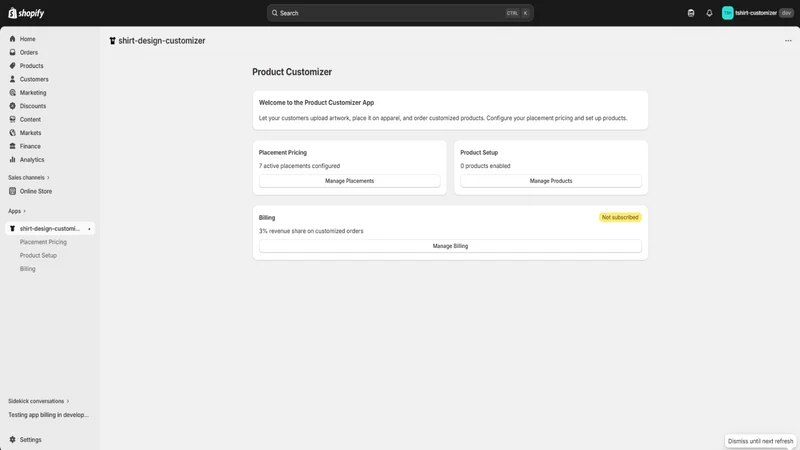This screenshot has width=800, height=450.
Task: Click the Home icon in sidebar
Action: pyautogui.click(x=12, y=39)
